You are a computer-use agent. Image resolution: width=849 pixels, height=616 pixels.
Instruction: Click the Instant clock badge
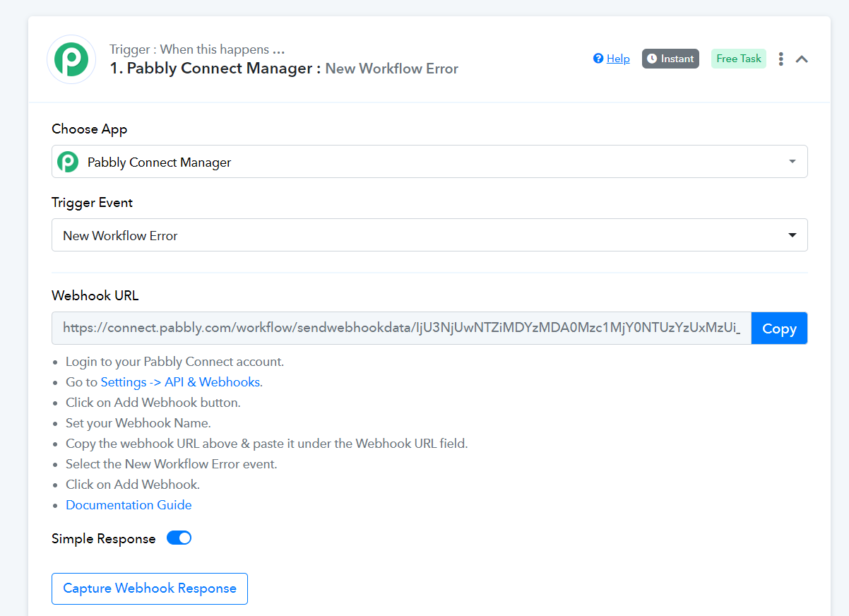[670, 59]
